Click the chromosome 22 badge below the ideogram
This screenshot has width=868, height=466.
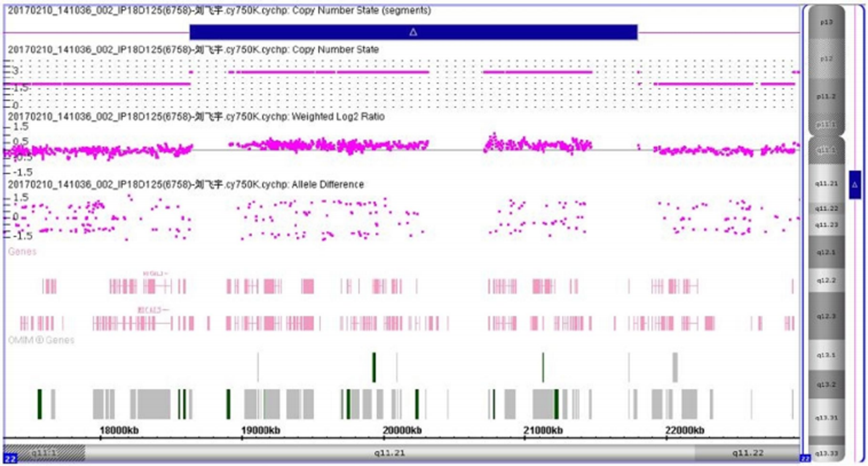tap(805, 458)
